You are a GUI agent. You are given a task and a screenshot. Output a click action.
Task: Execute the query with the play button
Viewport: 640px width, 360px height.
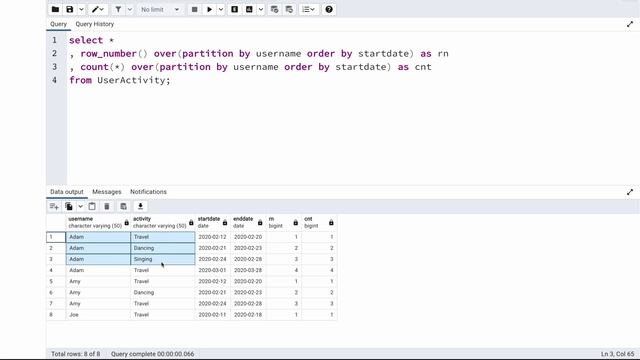pyautogui.click(x=209, y=9)
